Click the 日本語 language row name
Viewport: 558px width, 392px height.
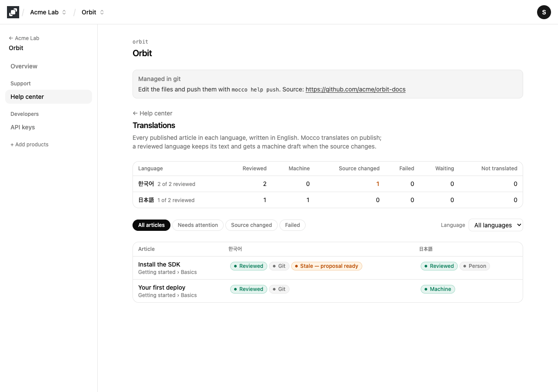(x=146, y=200)
